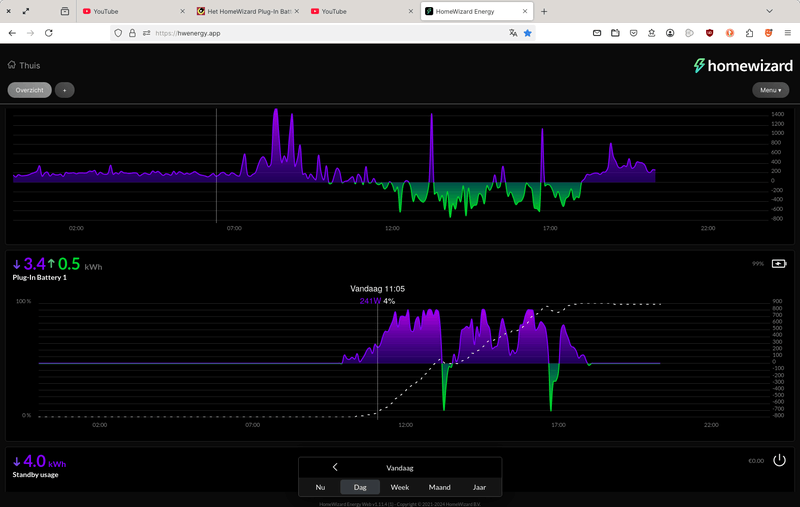This screenshot has height=507, width=800.
Task: Go back to the previous page
Action: pyautogui.click(x=12, y=33)
